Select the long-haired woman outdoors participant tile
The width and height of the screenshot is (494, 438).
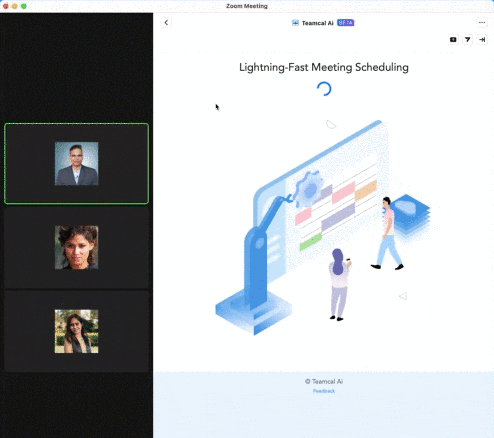(76, 331)
